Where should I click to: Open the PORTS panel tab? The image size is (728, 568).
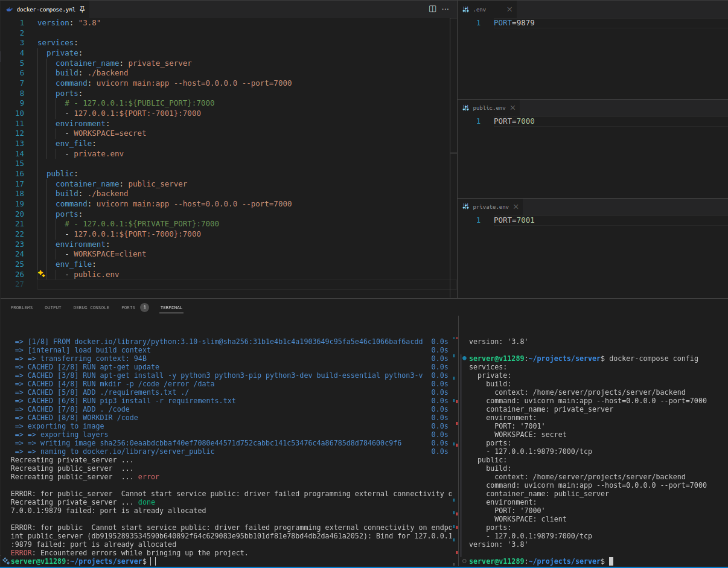coord(129,307)
